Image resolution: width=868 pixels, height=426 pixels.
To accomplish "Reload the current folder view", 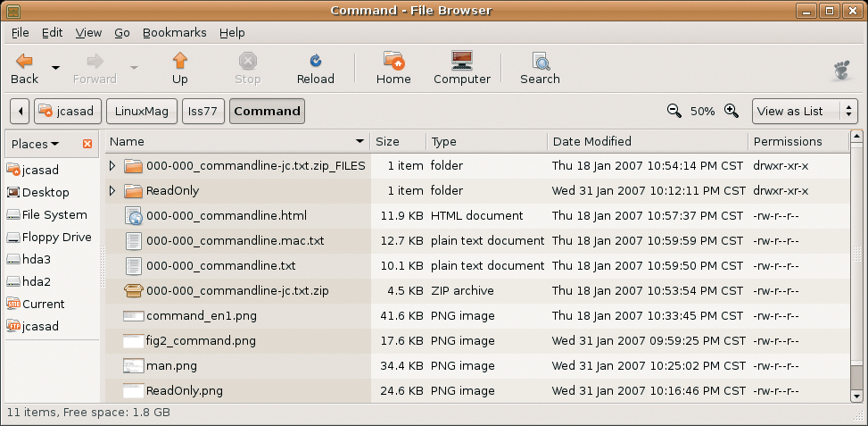I will click(316, 61).
